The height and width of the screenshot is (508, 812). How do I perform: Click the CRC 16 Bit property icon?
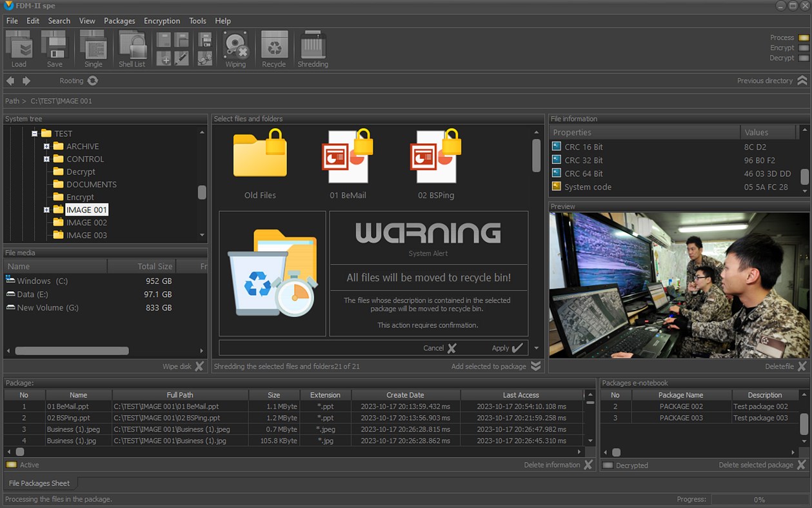coord(557,147)
